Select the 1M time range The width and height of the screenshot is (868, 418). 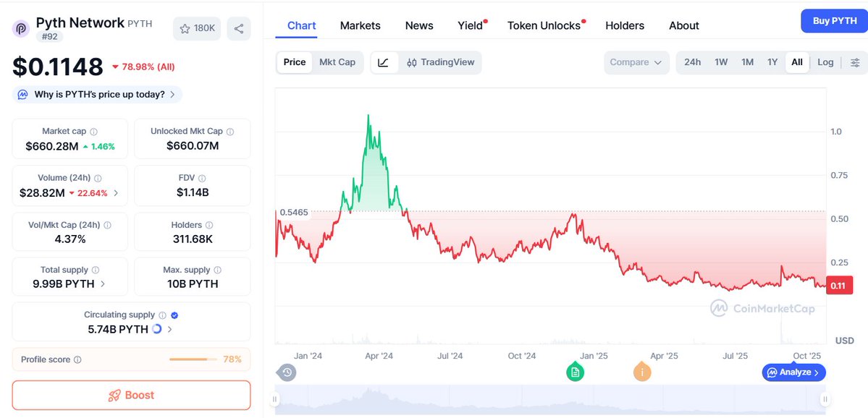[x=747, y=62]
